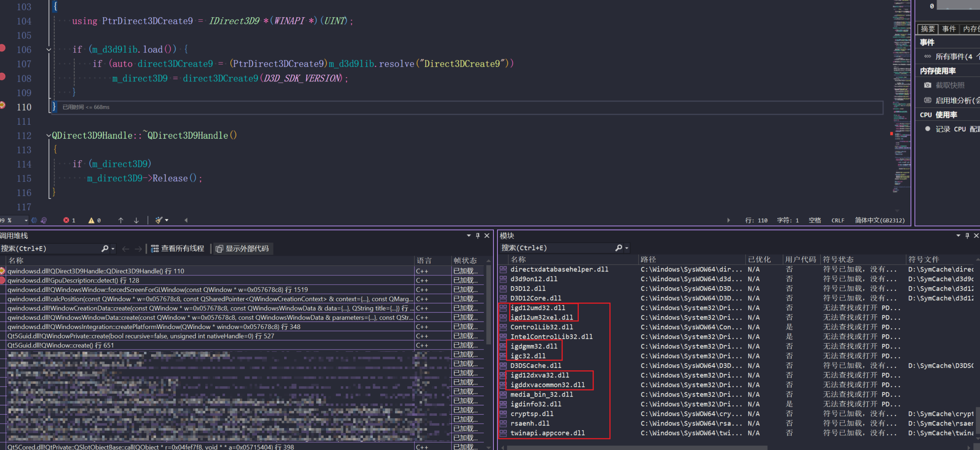This screenshot has width=980, height=450.
Task: Open the code cleanup profile dropdown arrow
Action: [x=167, y=220]
